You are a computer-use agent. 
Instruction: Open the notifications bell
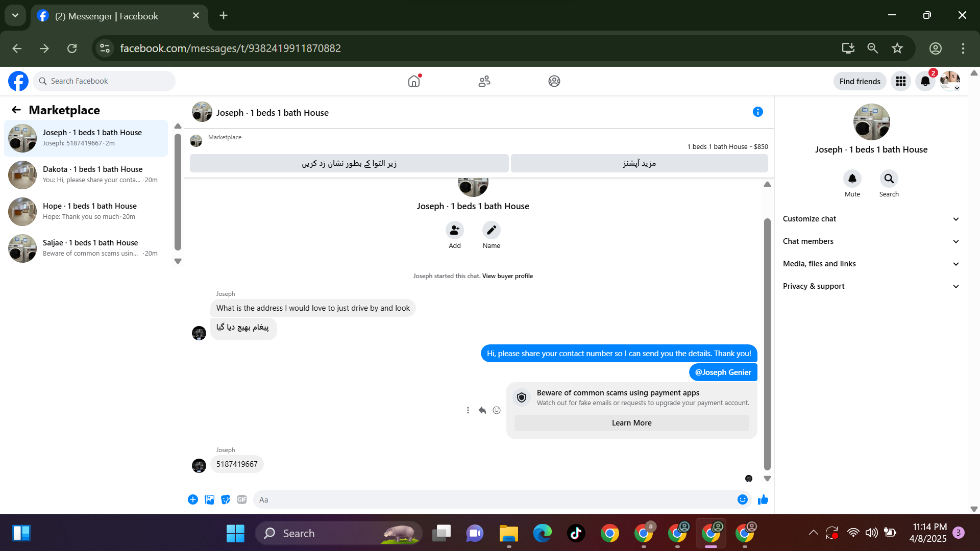click(925, 81)
